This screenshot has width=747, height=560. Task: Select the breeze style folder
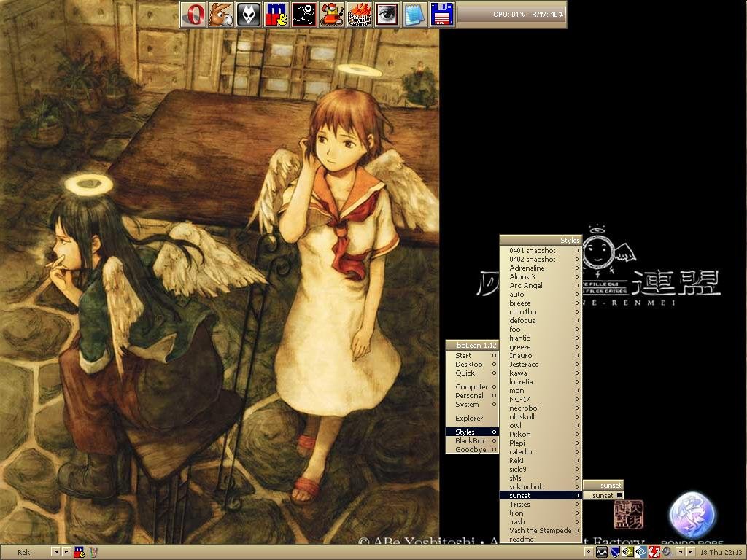541,303
